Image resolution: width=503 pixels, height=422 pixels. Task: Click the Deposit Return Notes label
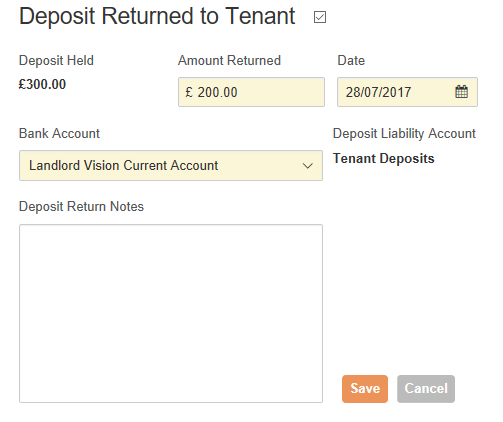[x=81, y=207]
